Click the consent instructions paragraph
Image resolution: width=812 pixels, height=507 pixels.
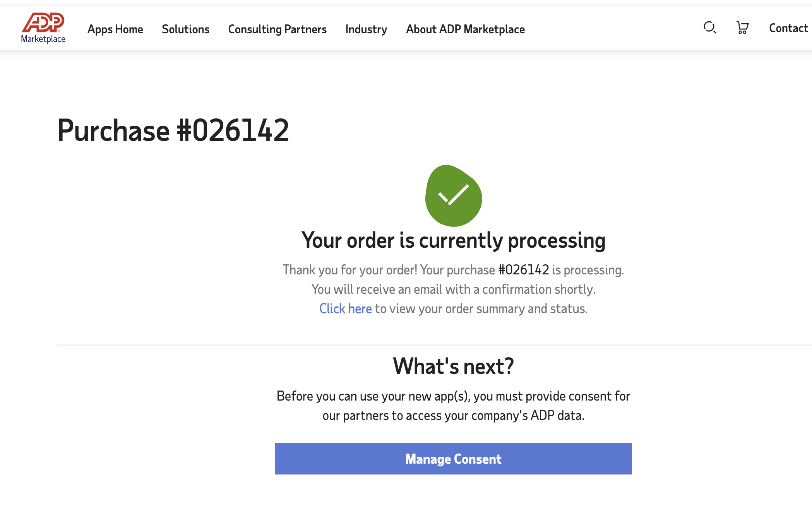(453, 406)
